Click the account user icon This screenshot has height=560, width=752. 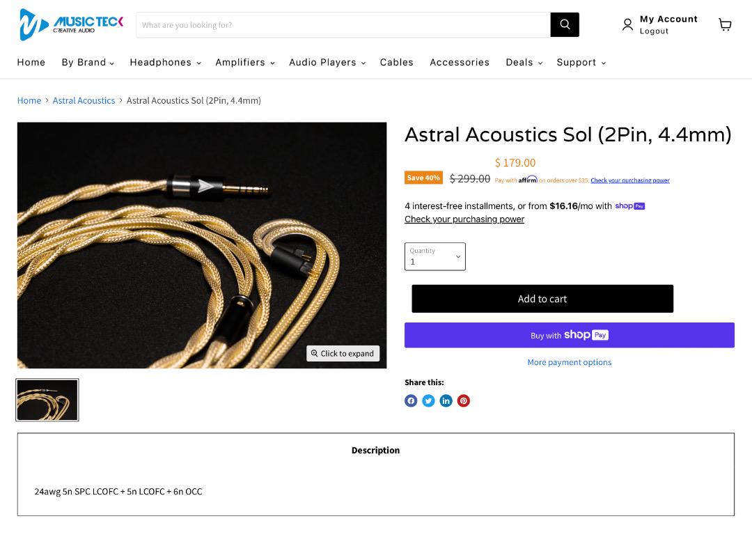(x=627, y=24)
